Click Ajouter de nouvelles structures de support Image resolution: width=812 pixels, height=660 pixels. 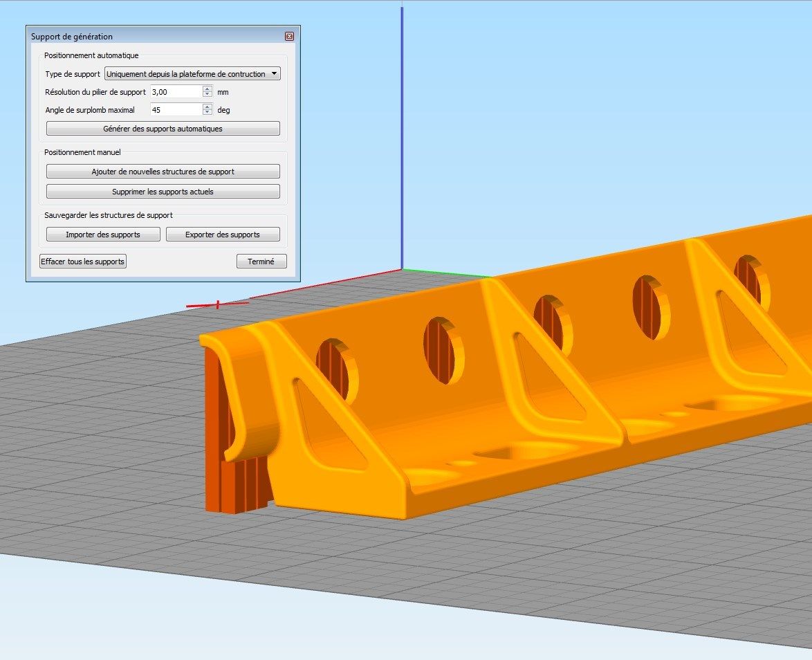[x=163, y=172]
